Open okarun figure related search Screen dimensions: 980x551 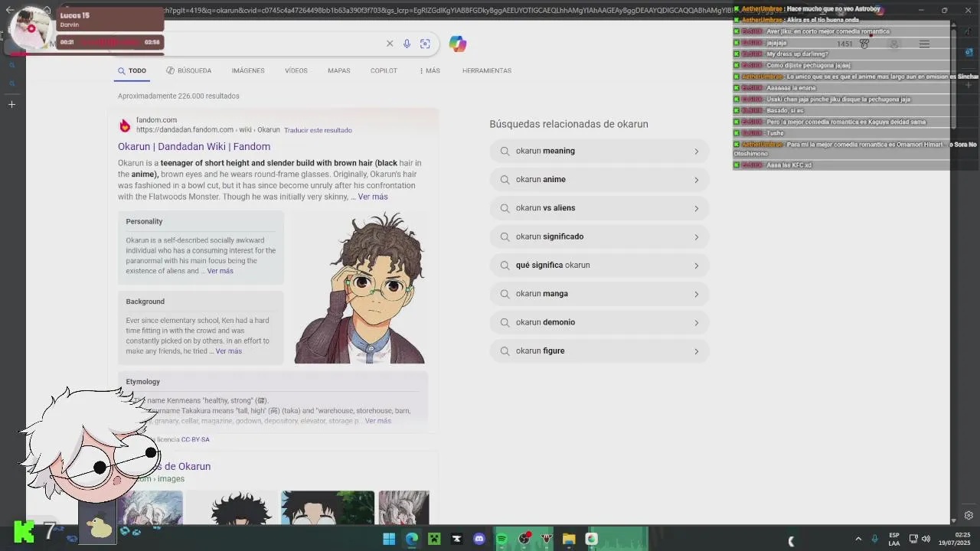tap(599, 350)
